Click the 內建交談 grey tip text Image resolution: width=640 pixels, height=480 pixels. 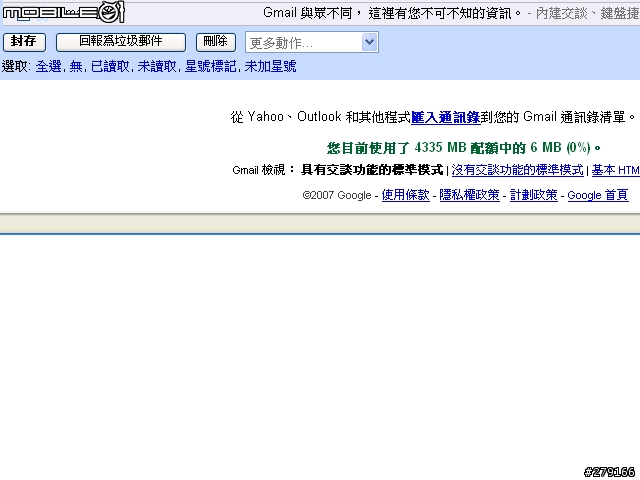[562, 13]
